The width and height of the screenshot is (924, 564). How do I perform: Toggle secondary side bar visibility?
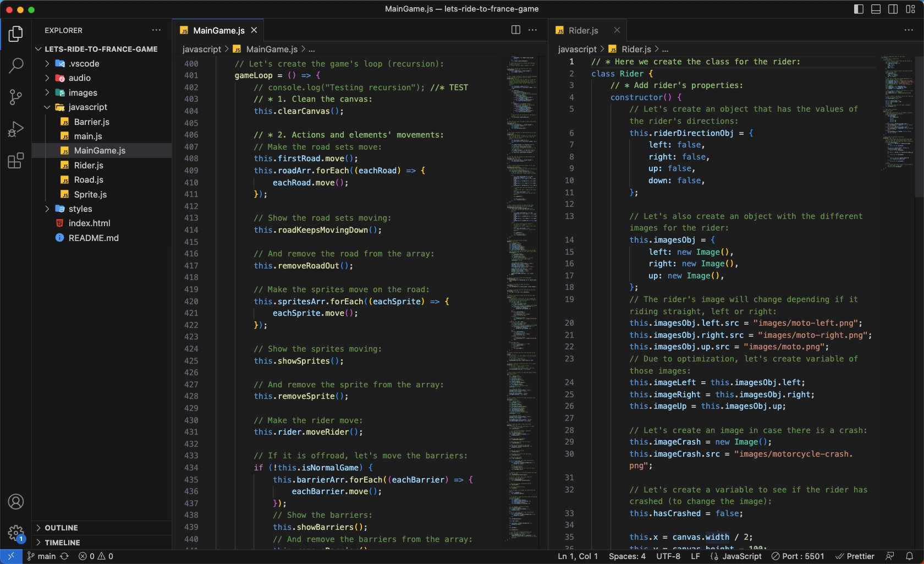pyautogui.click(x=893, y=9)
